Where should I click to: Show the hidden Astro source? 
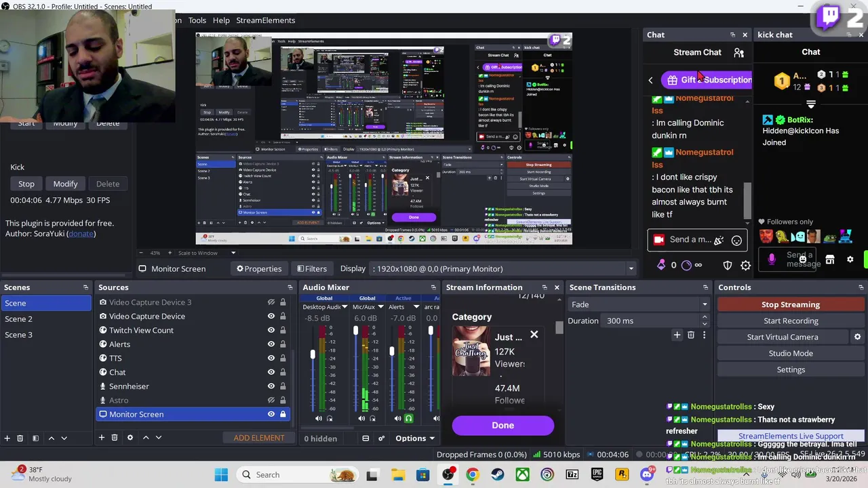(271, 400)
